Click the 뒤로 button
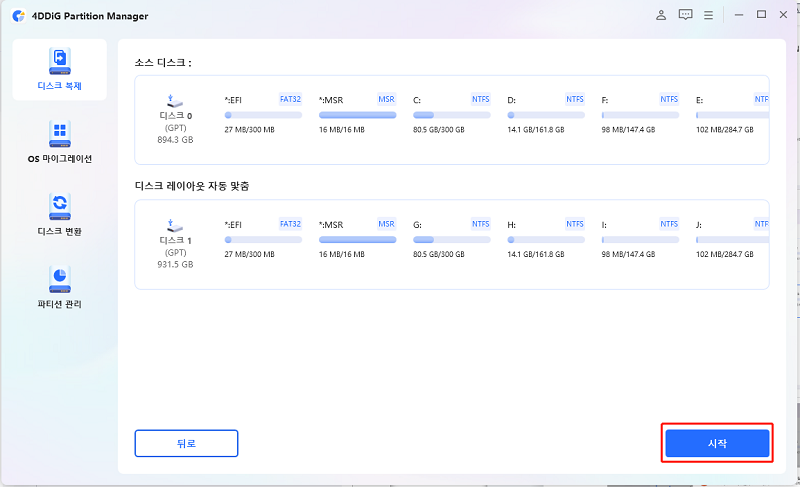This screenshot has height=487, width=800. [x=186, y=443]
